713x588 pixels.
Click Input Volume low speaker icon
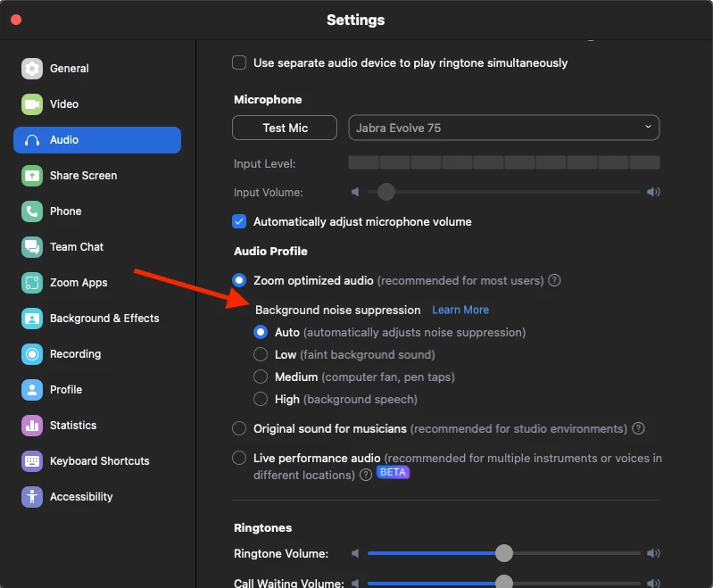tap(355, 193)
